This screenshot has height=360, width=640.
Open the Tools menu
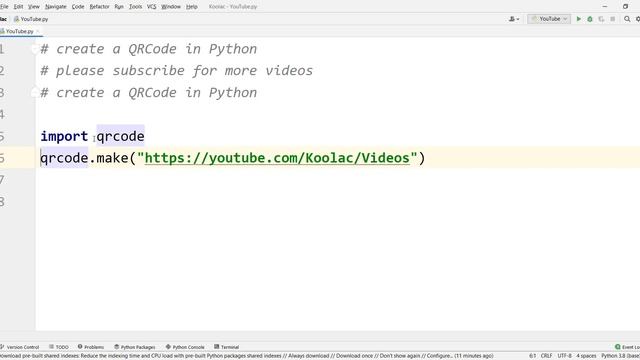tap(136, 7)
